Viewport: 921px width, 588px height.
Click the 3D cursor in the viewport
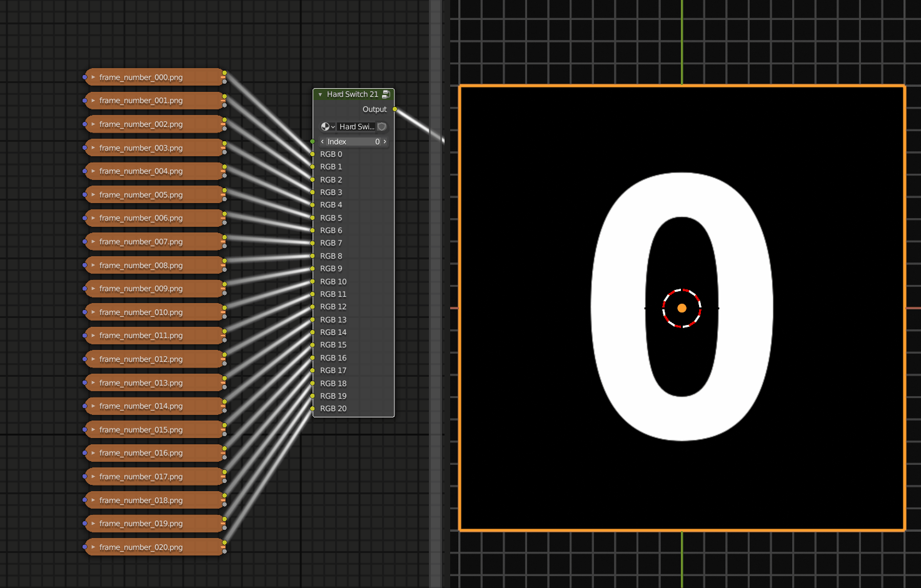(x=682, y=308)
